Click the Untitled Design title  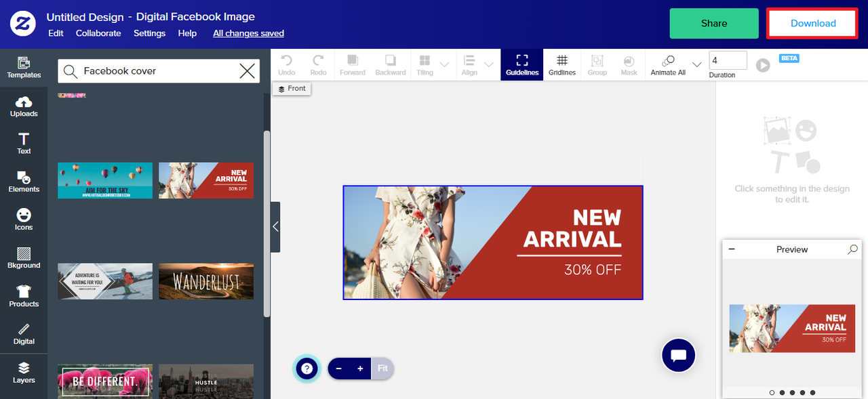[85, 16]
